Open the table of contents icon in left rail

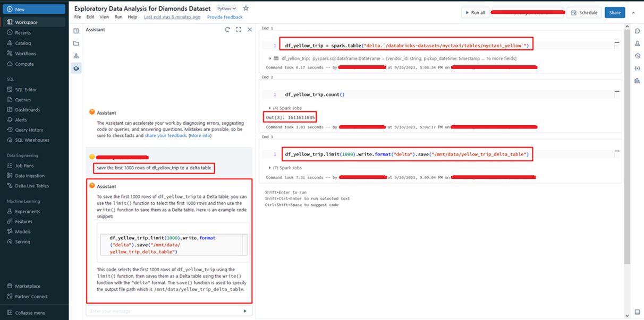coord(76,31)
